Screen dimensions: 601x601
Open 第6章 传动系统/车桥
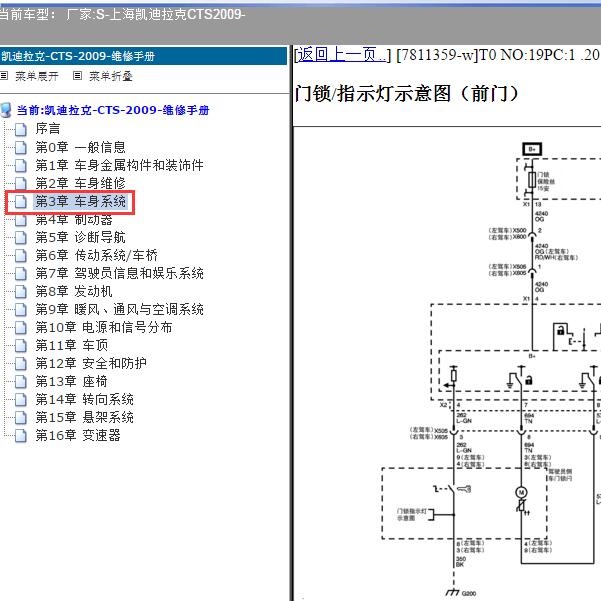point(97,255)
